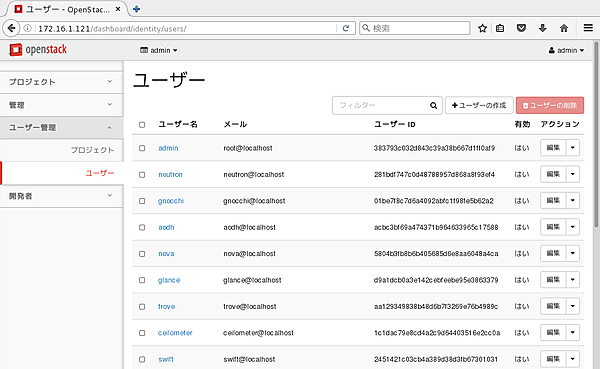Expand the プロジェクト sidebar section
This screenshot has height=369, width=600.
click(x=61, y=82)
